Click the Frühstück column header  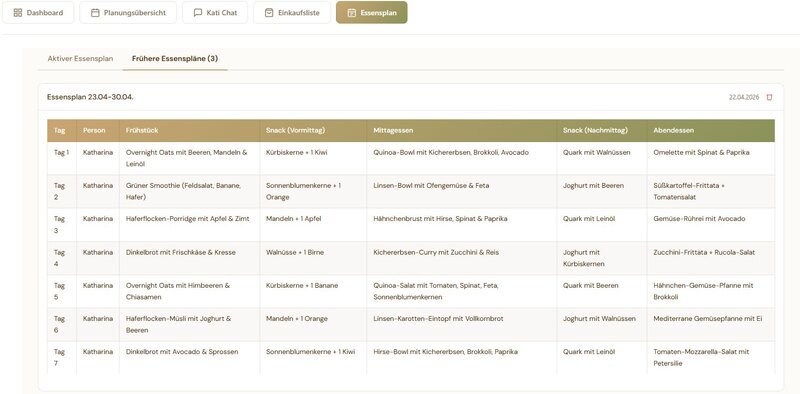click(x=189, y=131)
